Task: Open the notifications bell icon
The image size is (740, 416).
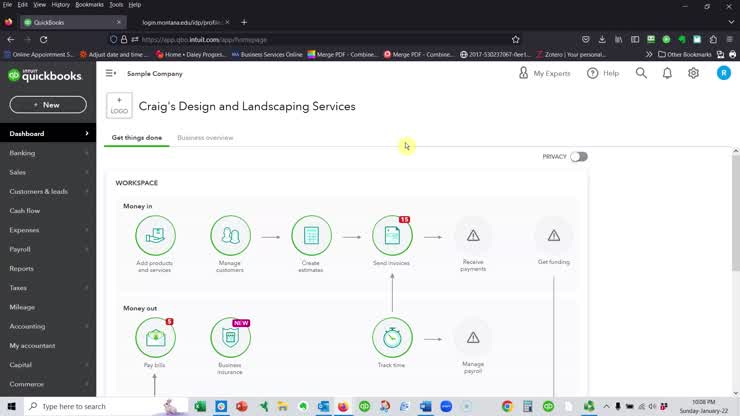Action: (x=667, y=73)
